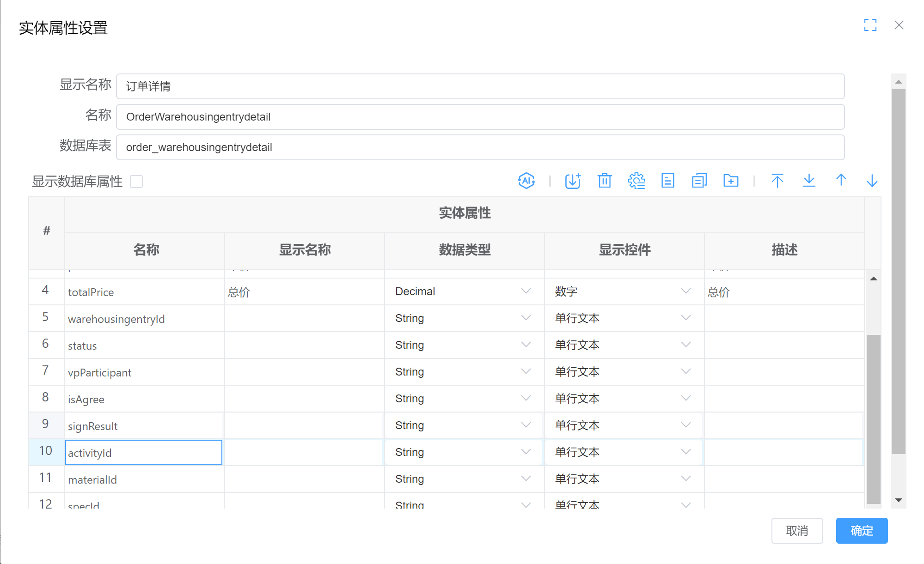
Task: Click the trash delete icon
Action: (x=604, y=181)
